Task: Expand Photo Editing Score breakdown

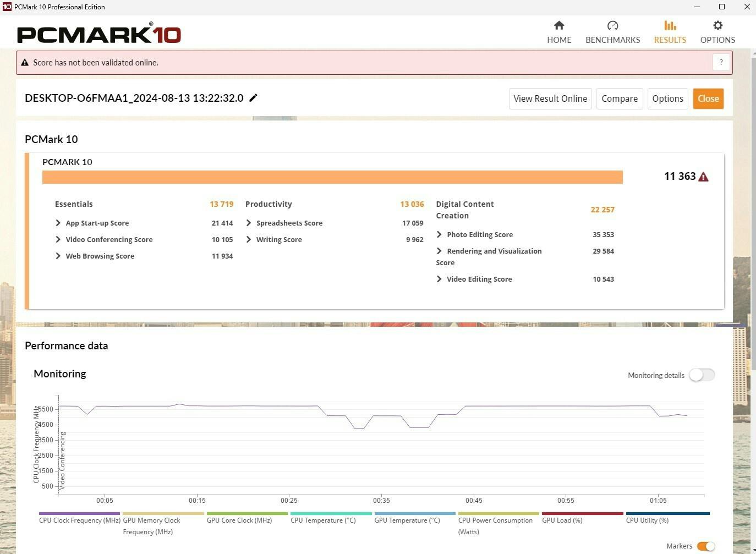Action: (x=439, y=234)
